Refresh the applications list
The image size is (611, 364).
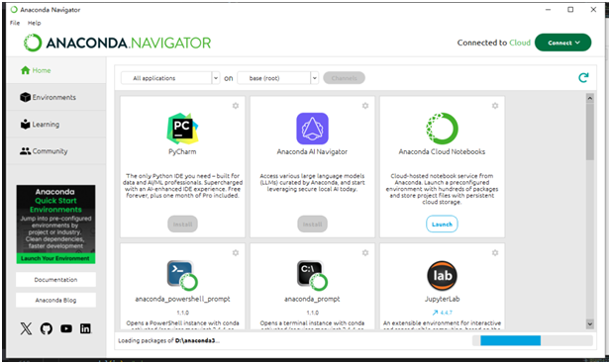[583, 78]
